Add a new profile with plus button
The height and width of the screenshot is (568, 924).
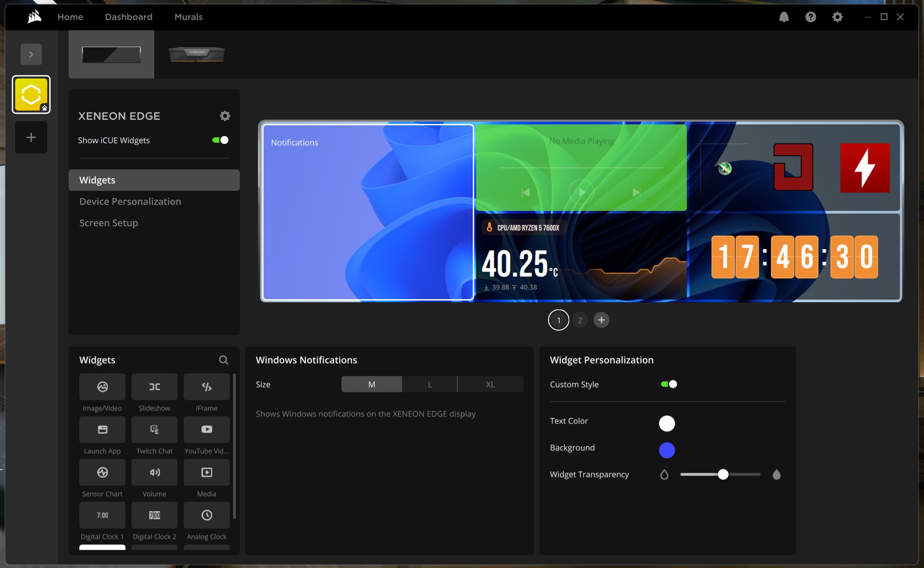(x=31, y=137)
